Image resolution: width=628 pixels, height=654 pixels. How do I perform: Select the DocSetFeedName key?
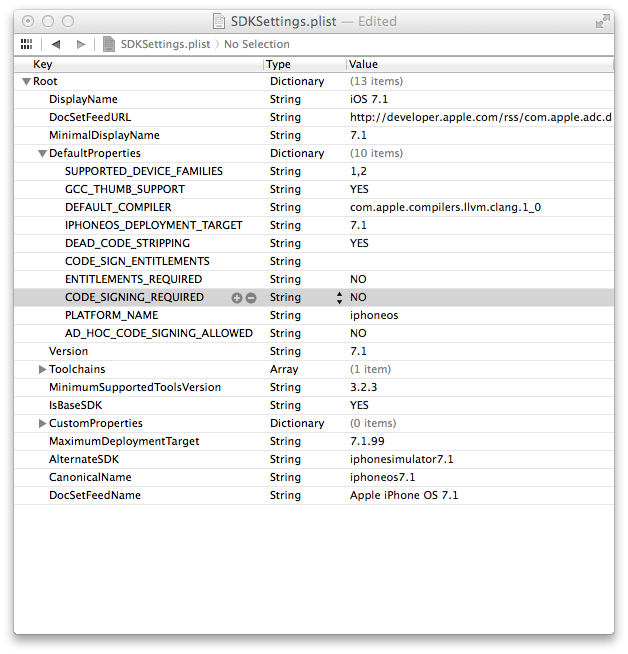[95, 495]
